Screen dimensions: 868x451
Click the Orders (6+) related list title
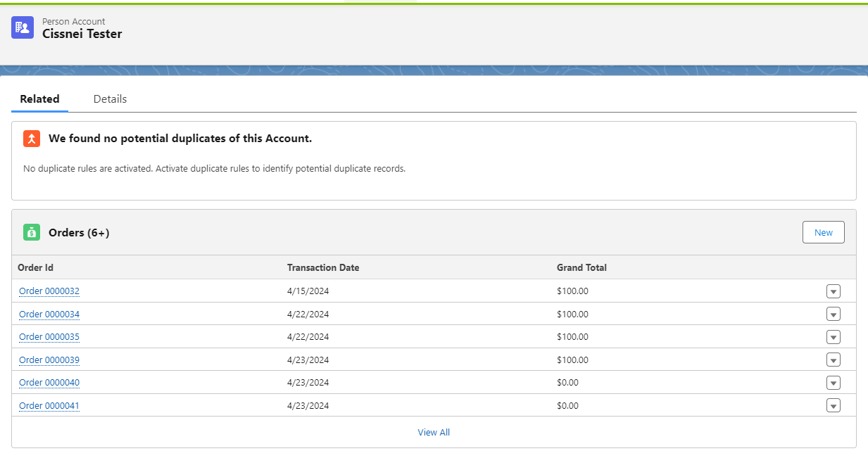point(79,232)
